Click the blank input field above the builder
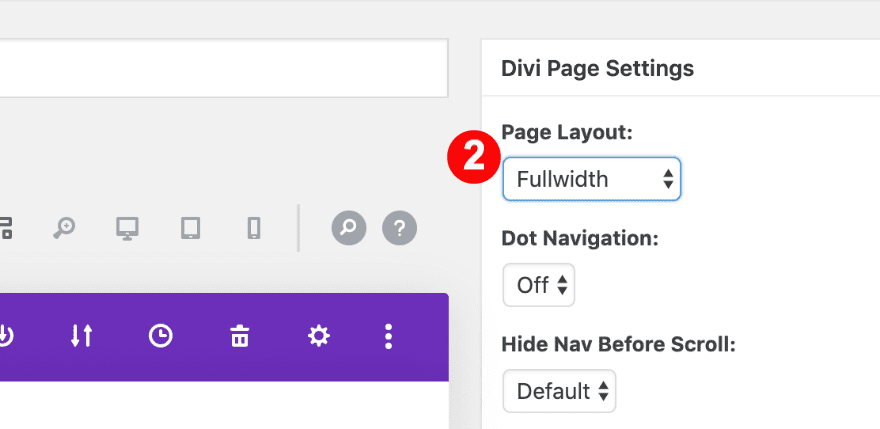880x429 pixels. pyautogui.click(x=222, y=68)
